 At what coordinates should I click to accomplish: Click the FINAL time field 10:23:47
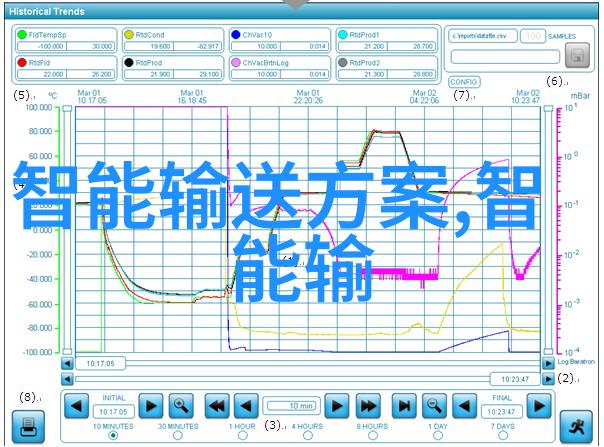pos(501,412)
